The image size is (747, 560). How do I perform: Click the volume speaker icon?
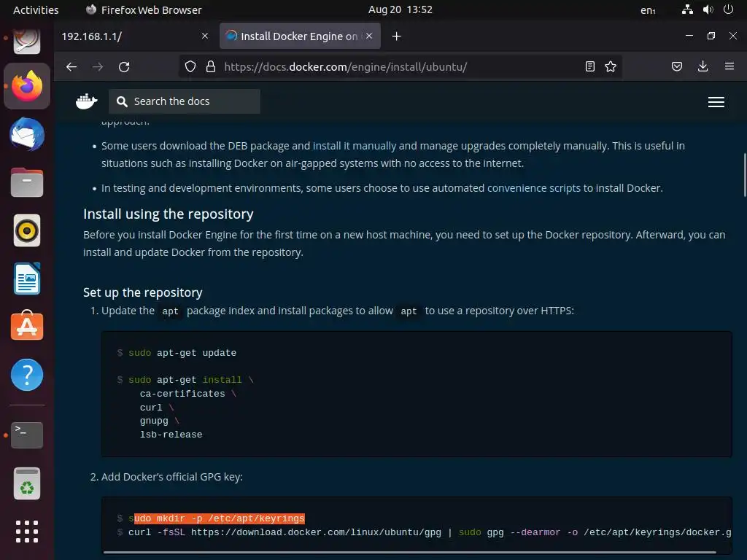[x=708, y=9]
